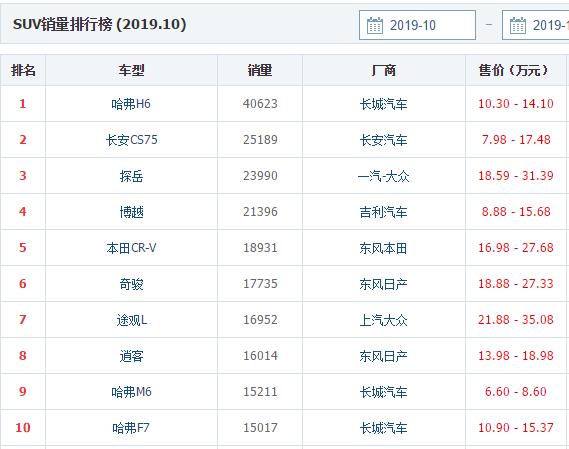Select sales figure 40623
569x449 pixels.
point(260,104)
